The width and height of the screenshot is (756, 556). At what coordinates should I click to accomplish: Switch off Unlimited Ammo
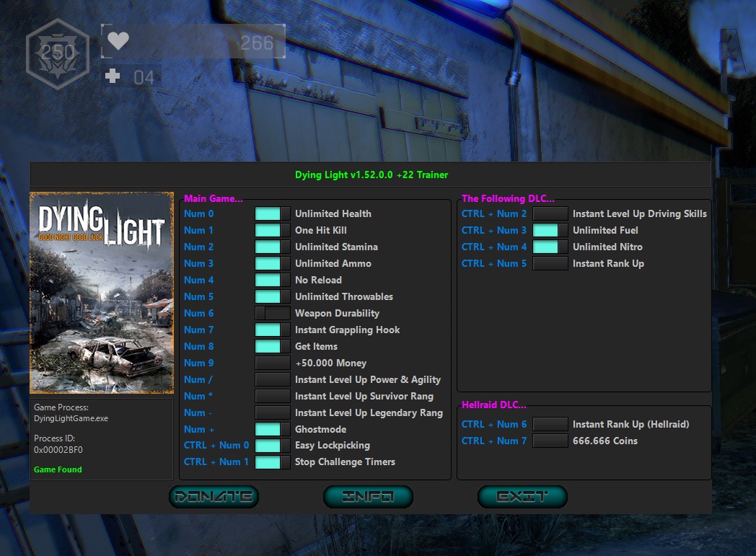[273, 263]
